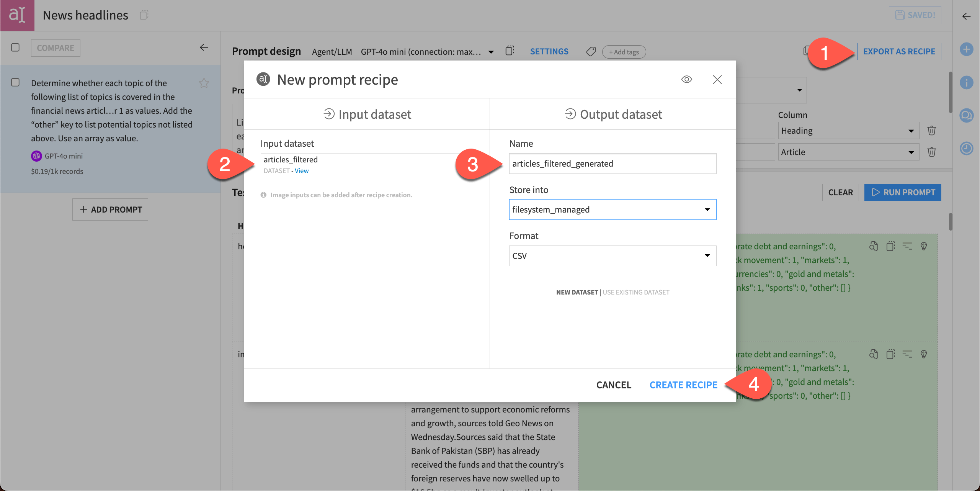Show the explanation lightbulb on second result

(924, 354)
